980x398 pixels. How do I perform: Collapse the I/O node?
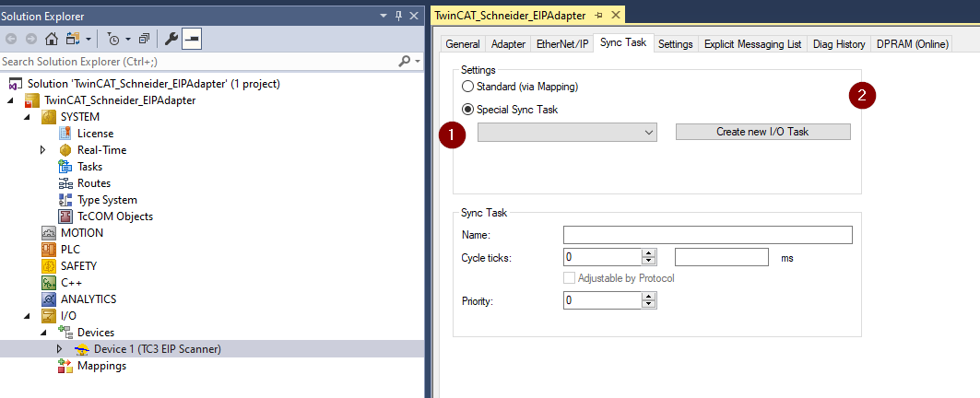coord(26,315)
